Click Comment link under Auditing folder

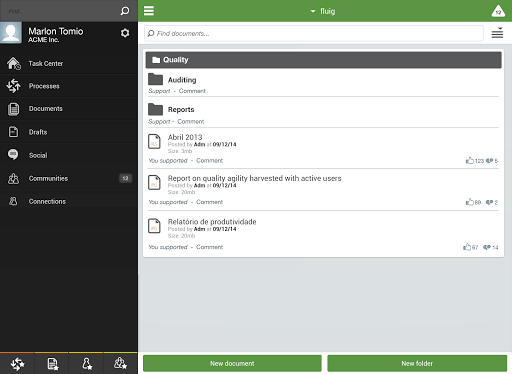pyautogui.click(x=192, y=91)
